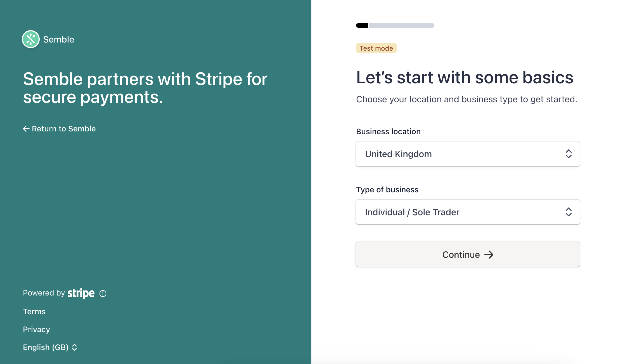Click the Stripe wordmark logo
Image resolution: width=644 pixels, height=364 pixels.
(81, 293)
